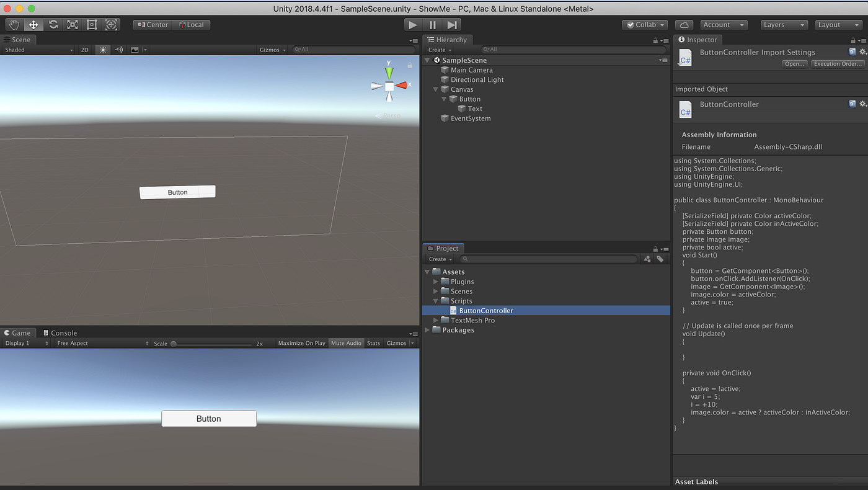868x490 pixels.
Task: Open the Cloud services icon
Action: pyautogui.click(x=684, y=25)
